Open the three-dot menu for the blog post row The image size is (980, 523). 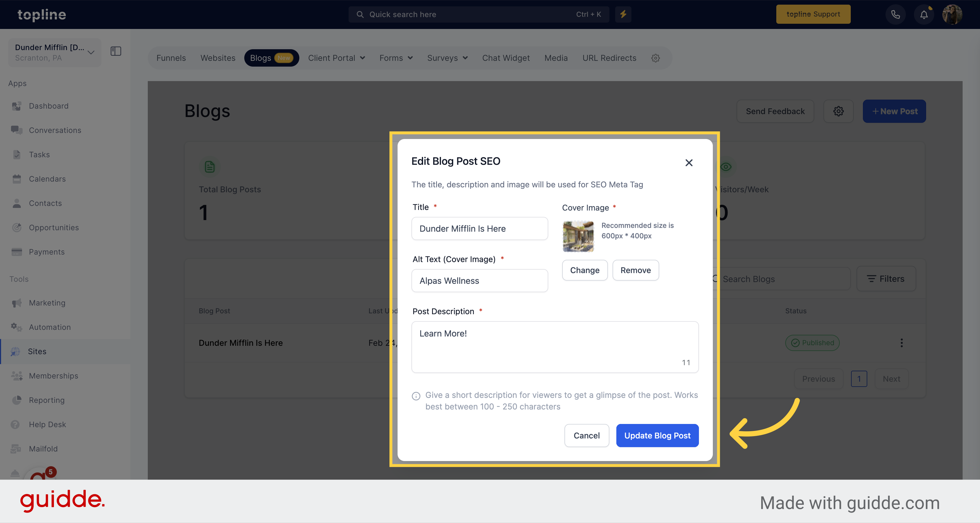tap(901, 343)
